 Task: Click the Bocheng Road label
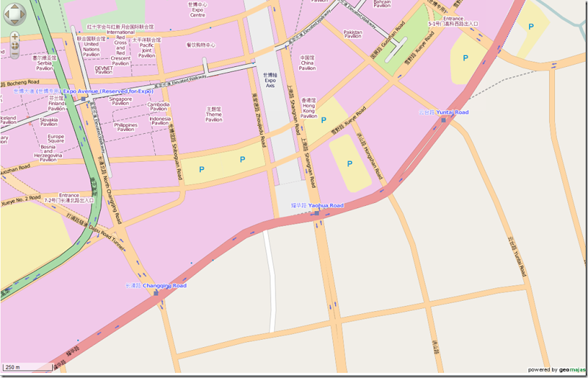[20, 82]
